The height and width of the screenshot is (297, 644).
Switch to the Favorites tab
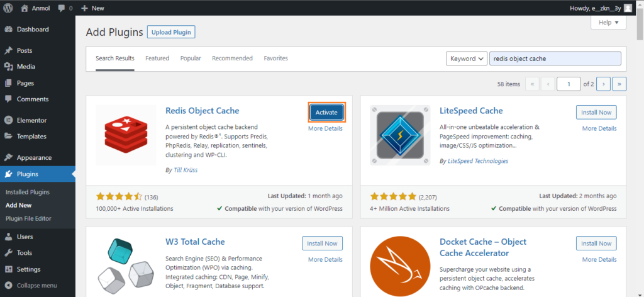(x=275, y=59)
